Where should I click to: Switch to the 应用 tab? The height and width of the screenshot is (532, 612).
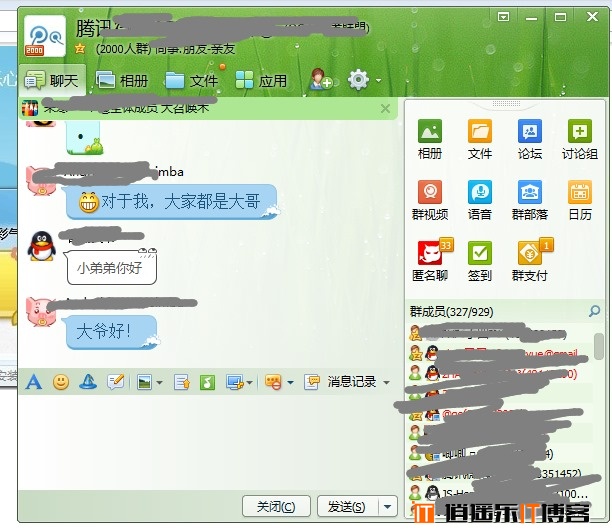click(261, 81)
